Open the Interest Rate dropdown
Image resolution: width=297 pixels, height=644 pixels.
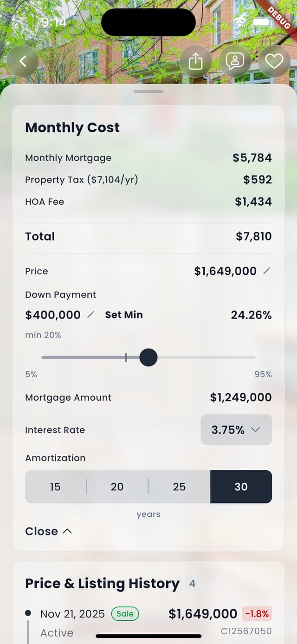pos(236,430)
